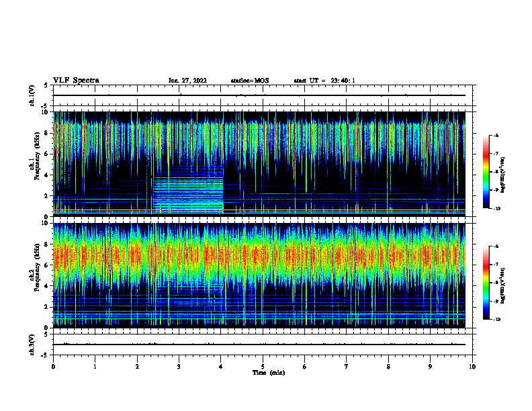The height and width of the screenshot is (411, 532).
Task: Click time axis tick label "6"
Action: (x=305, y=367)
